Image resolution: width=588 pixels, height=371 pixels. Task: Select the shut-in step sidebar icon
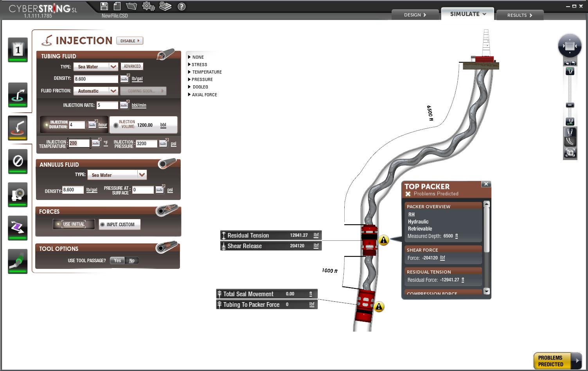[x=18, y=161]
